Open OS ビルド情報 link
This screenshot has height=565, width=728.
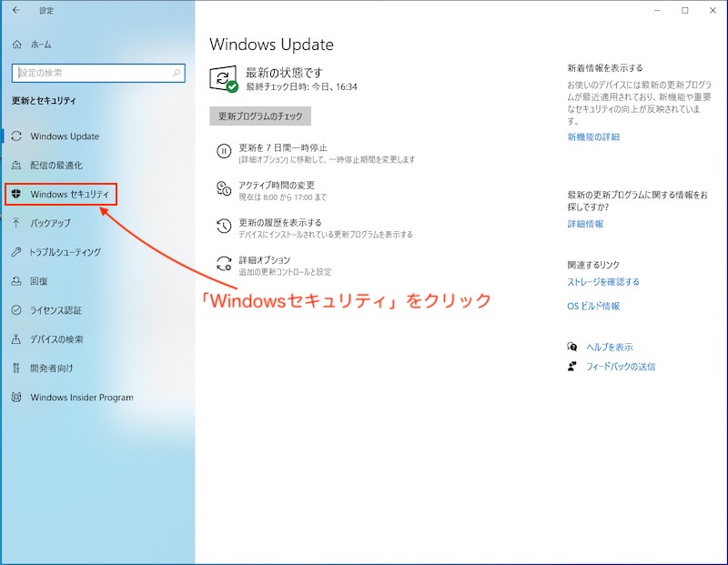pos(593,306)
